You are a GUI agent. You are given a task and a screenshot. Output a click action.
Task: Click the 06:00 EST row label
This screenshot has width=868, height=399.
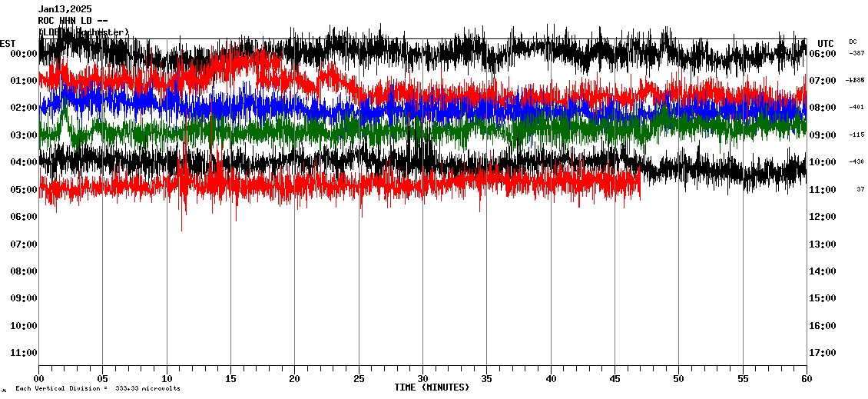[24, 217]
